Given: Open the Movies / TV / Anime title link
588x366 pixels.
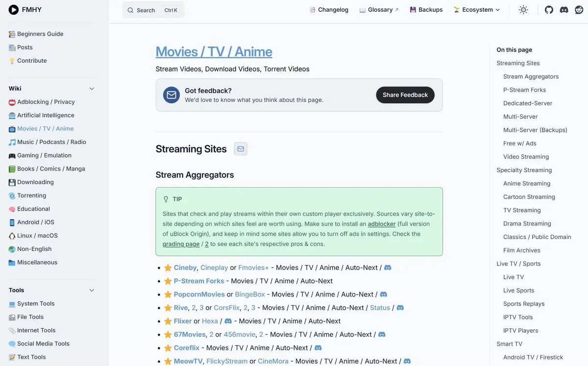Looking at the screenshot, I should (x=214, y=51).
